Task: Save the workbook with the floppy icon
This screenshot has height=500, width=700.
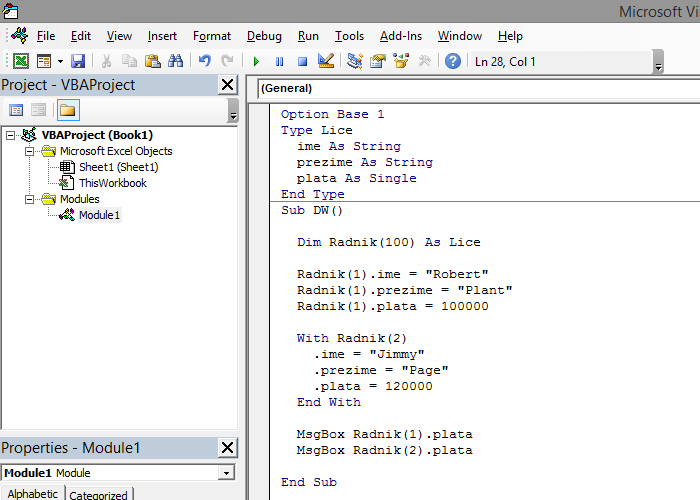Action: coord(77,62)
